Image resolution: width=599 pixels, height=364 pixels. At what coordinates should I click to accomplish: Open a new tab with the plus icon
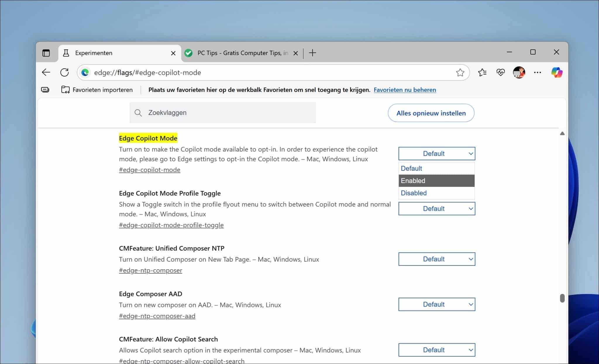(x=313, y=53)
